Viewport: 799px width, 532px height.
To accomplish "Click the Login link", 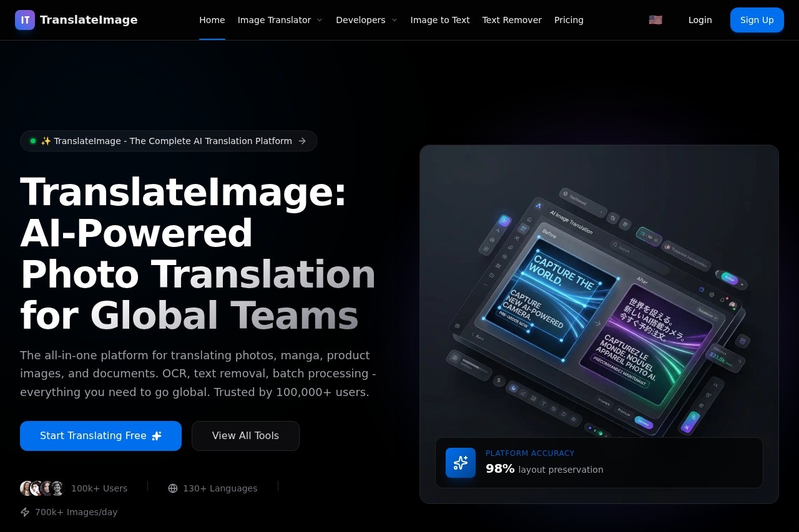I will click(700, 20).
